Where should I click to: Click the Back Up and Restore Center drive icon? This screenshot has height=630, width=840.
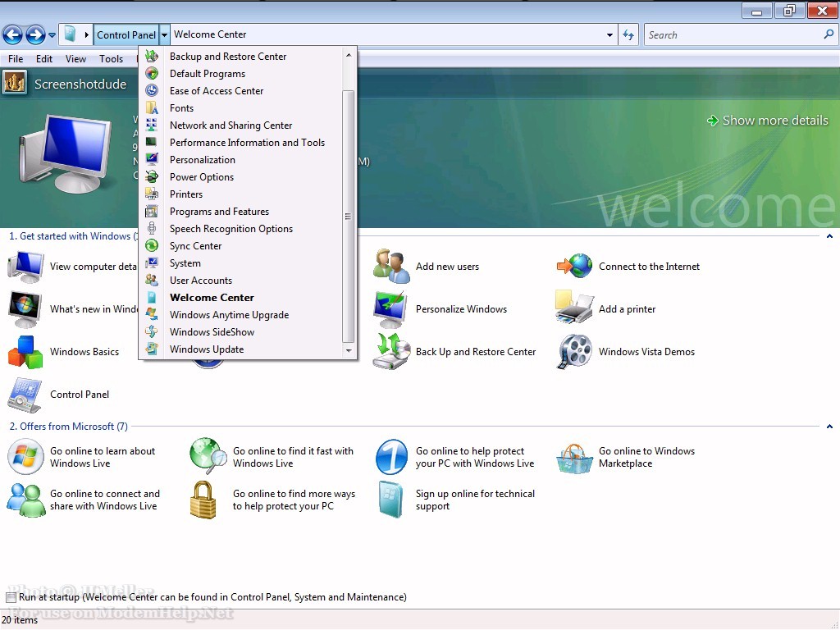[x=391, y=351]
